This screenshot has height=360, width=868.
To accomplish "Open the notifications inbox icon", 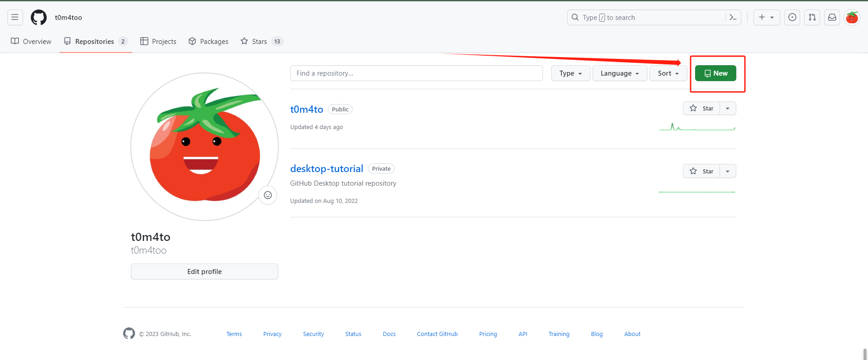I will tap(832, 17).
